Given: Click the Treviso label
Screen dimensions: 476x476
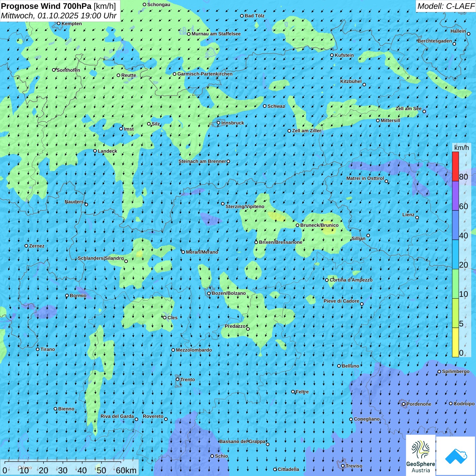Looking at the screenshot, I should 354,466.
